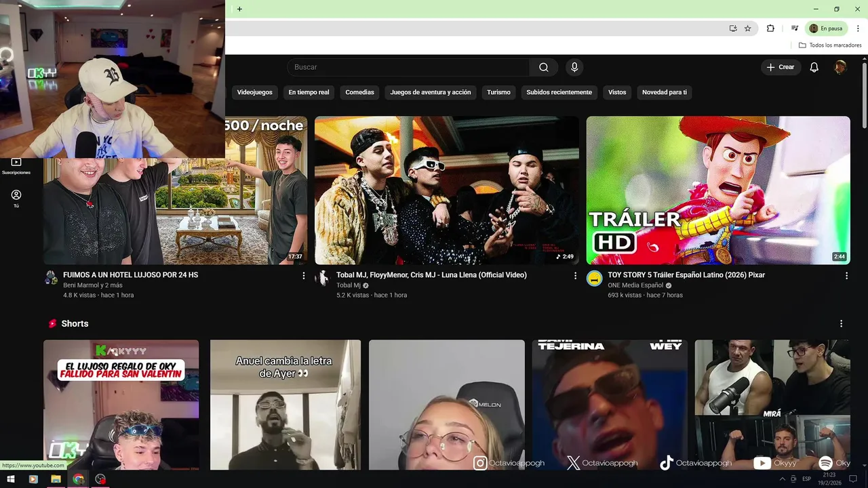Select the En tiempo real chip
The height and width of the screenshot is (488, 868).
(309, 92)
